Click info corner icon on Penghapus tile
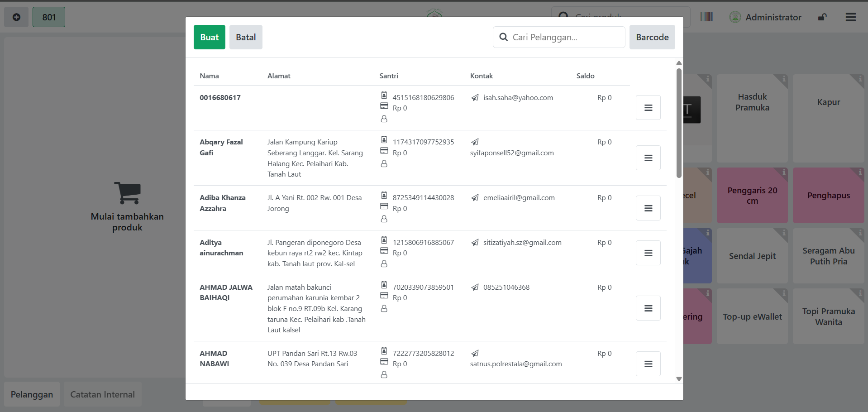868x412 pixels. tap(858, 172)
